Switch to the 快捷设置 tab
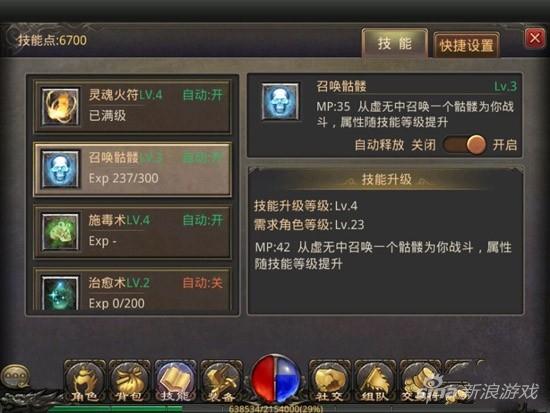Image resolution: width=550 pixels, height=413 pixels. (467, 46)
